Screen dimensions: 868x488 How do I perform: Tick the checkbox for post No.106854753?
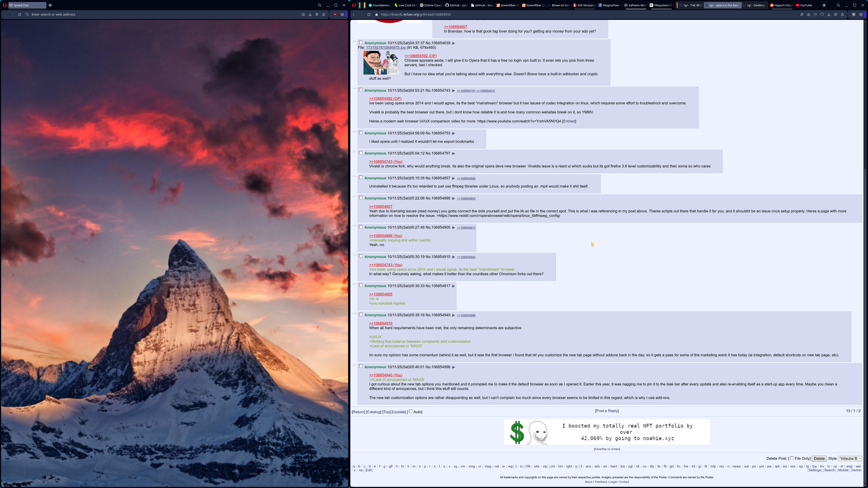point(361,133)
